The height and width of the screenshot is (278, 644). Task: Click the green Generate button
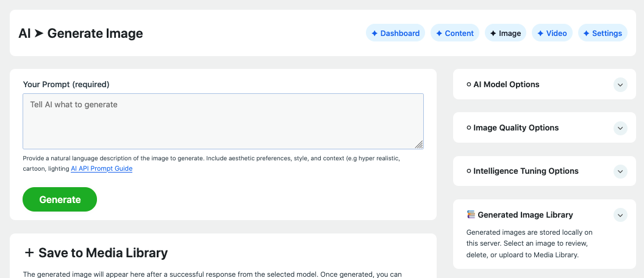click(x=60, y=199)
